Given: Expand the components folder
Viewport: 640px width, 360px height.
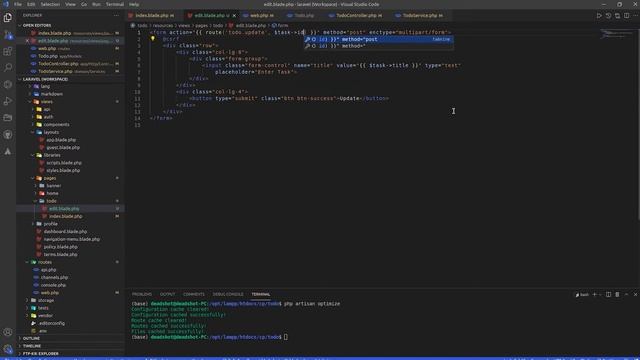Looking at the screenshot, I should point(56,124).
